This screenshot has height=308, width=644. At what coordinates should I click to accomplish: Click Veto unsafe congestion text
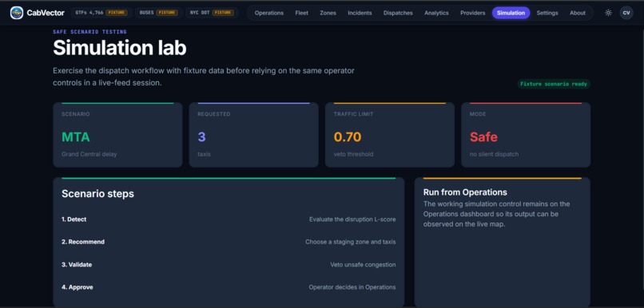pos(363,265)
